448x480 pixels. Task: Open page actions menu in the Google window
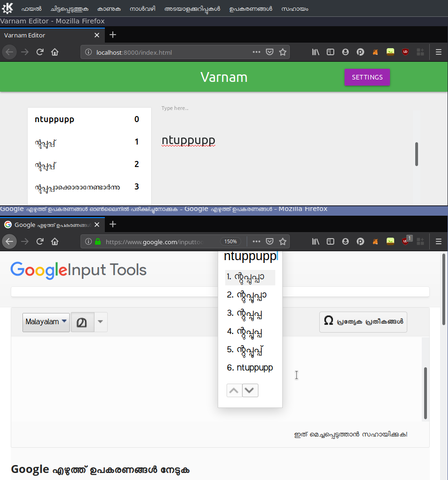point(257,241)
